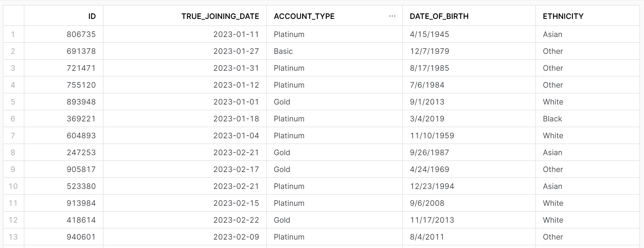The width and height of the screenshot is (644, 248).
Task: Select the cell with ID 369221
Action: [81, 119]
